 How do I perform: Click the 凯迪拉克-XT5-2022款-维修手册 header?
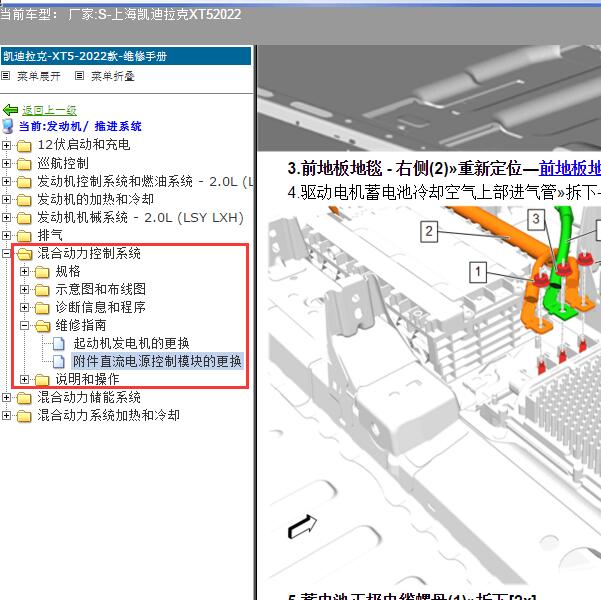126,56
